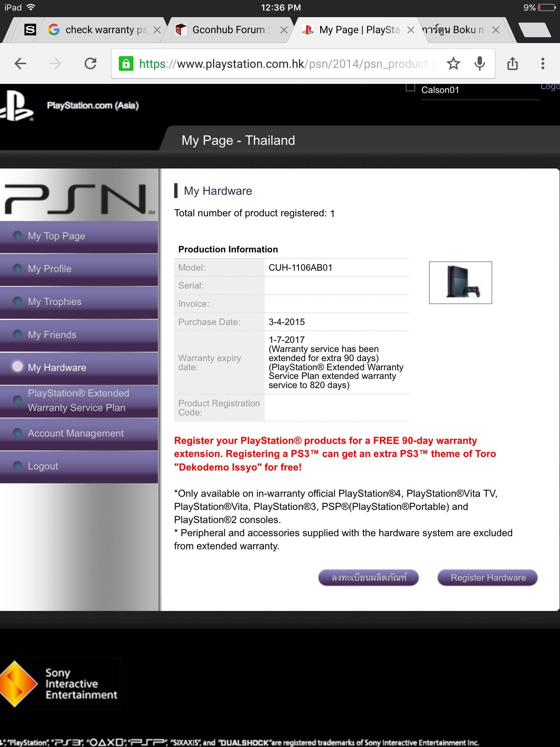Tap the forward navigation arrow
Viewport: 560px width, 747px height.
(55, 64)
